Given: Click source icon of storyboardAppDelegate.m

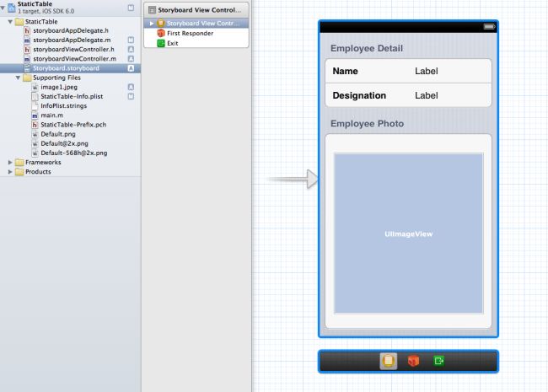Looking at the screenshot, I should (27, 40).
